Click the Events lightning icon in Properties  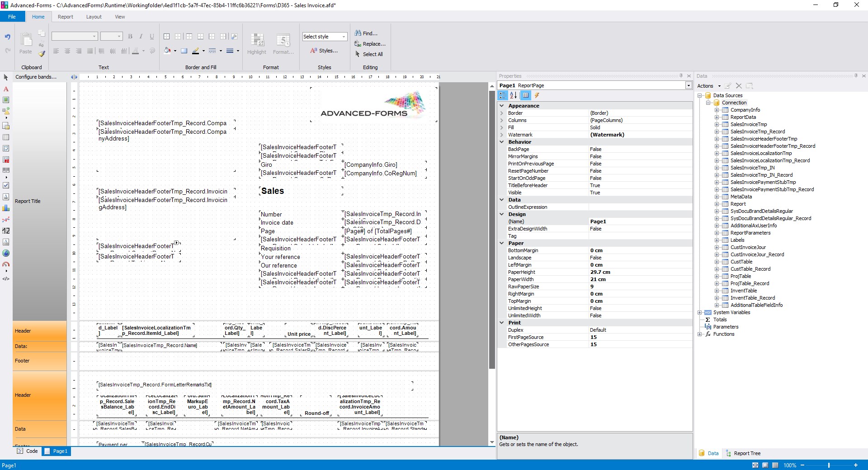(537, 95)
